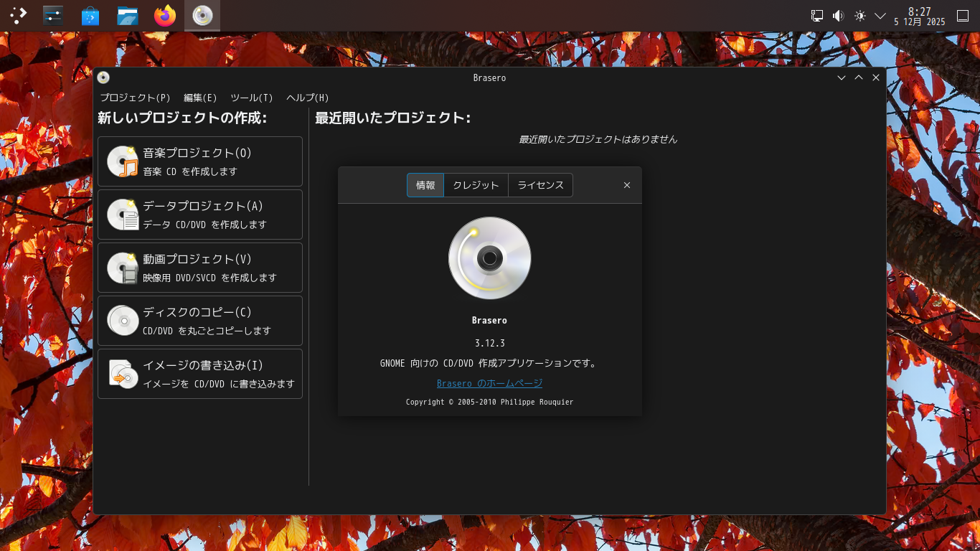Launch Firefox from the top panel
Viewport: 980px width, 551px height.
click(x=165, y=15)
